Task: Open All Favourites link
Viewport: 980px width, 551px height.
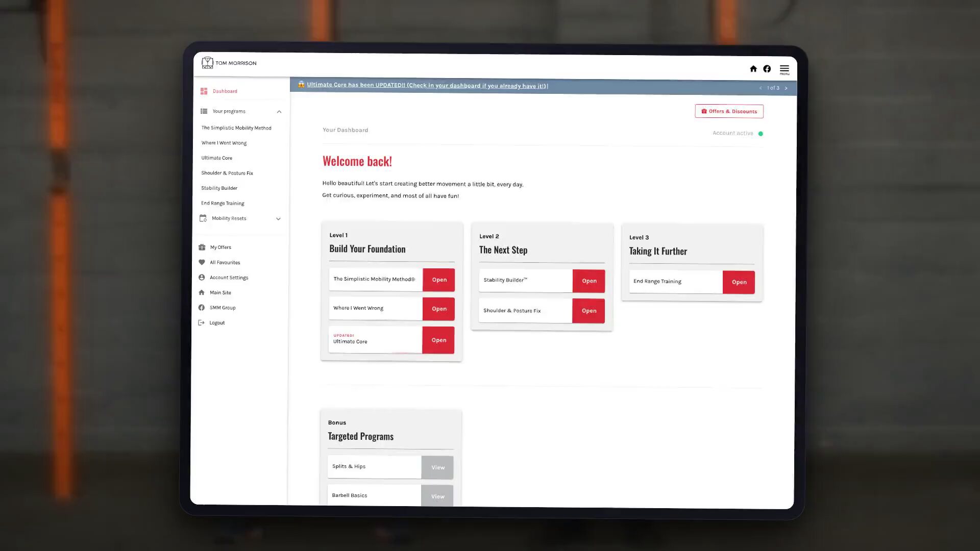Action: coord(225,262)
